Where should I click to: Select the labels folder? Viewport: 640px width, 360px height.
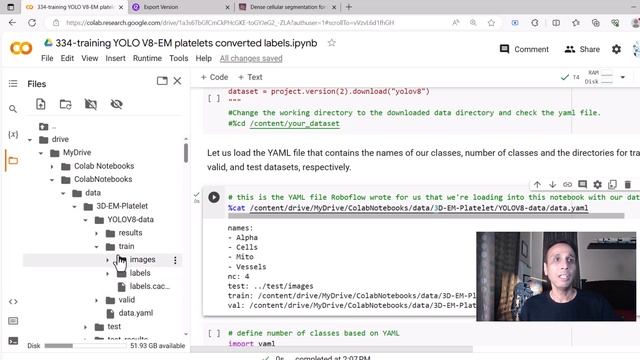140,273
